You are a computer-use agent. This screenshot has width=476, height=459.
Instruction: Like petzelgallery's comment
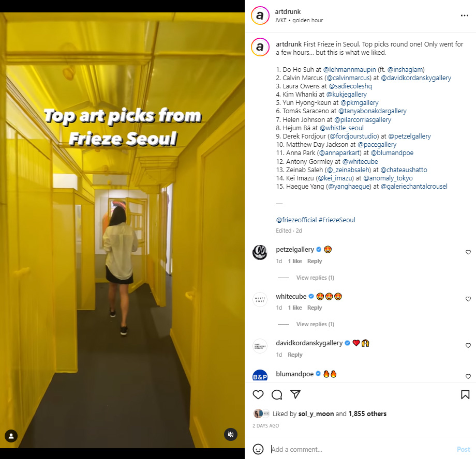(x=468, y=252)
